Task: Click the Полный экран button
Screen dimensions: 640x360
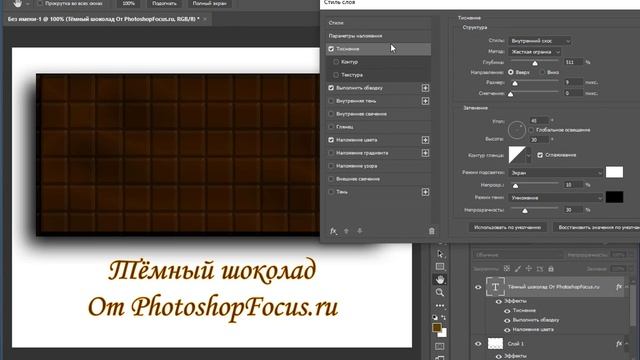Action: coord(209,4)
